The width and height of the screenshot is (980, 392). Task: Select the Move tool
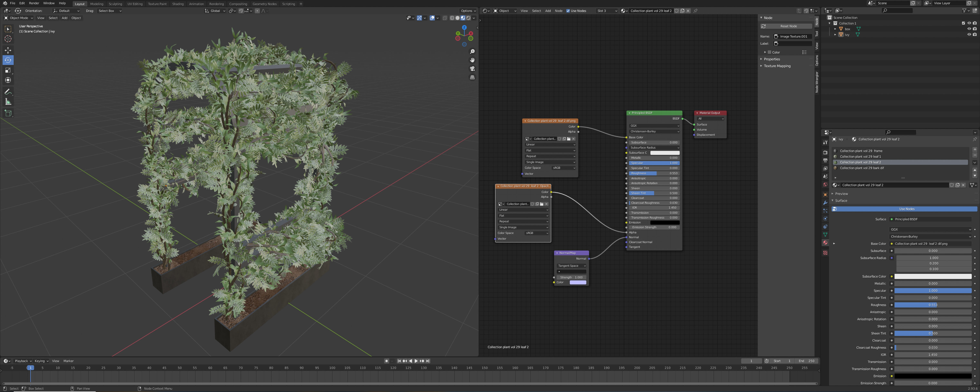[x=8, y=50]
